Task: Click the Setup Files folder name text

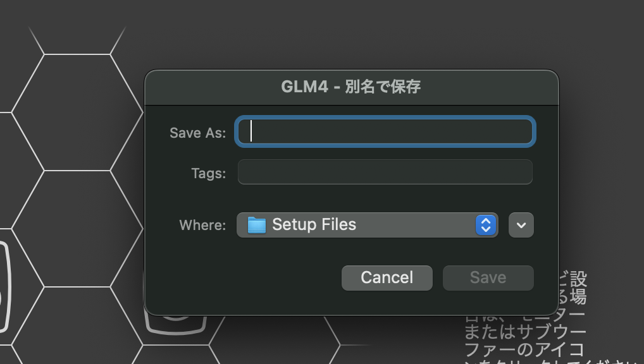Action: 313,224
